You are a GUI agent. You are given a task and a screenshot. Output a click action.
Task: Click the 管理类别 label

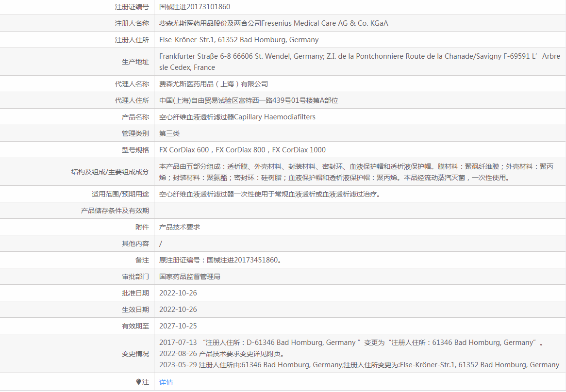[135, 134]
